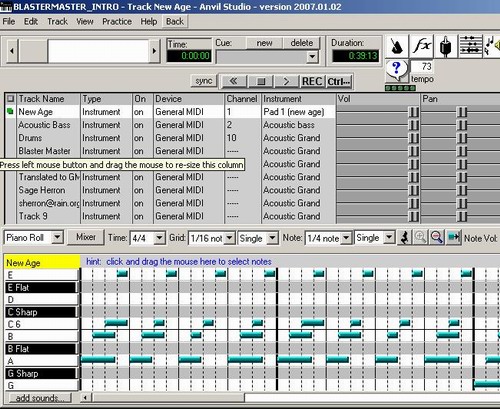Click the E Flat piano key
The width and height of the screenshot is (500, 409).
(x=42, y=287)
